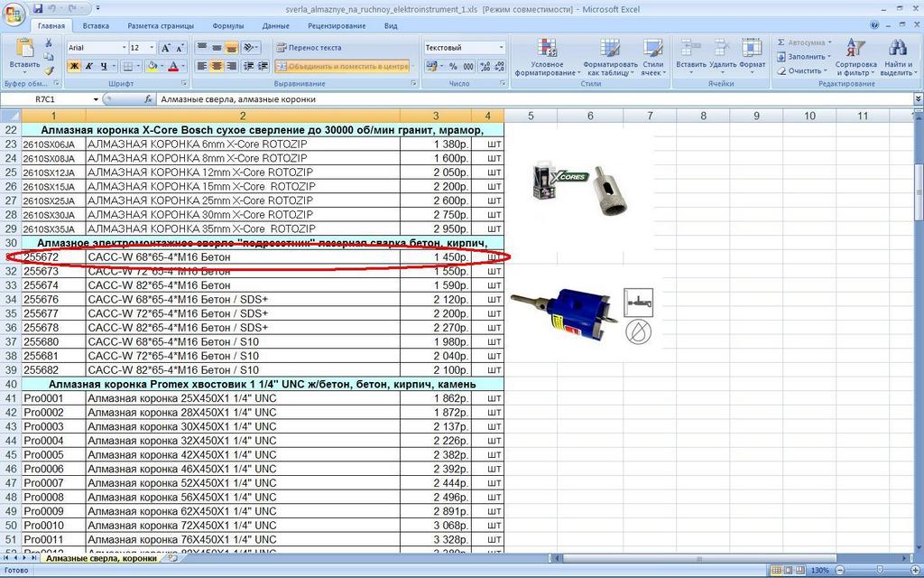Toggle Align Text Left
924x578 pixels.
click(202, 66)
